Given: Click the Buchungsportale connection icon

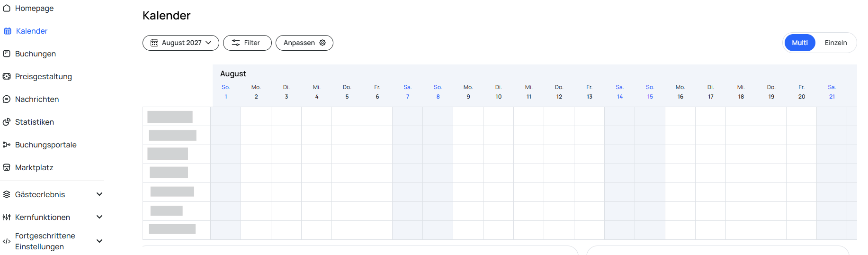Looking at the screenshot, I should tap(7, 145).
